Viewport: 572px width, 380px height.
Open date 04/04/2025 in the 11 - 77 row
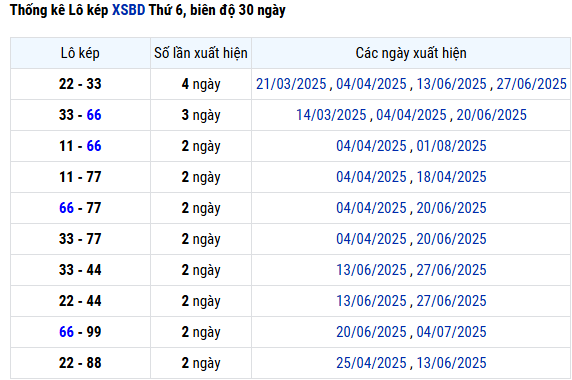tap(371, 177)
